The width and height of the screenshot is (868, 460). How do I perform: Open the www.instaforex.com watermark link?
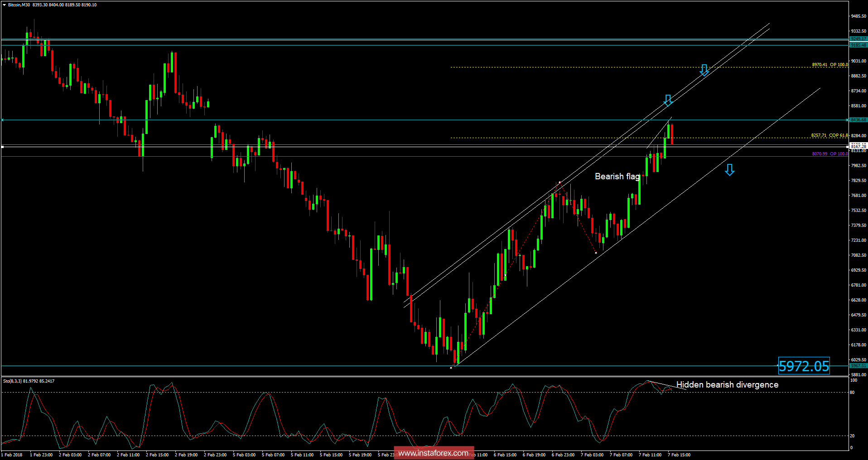coord(434,453)
